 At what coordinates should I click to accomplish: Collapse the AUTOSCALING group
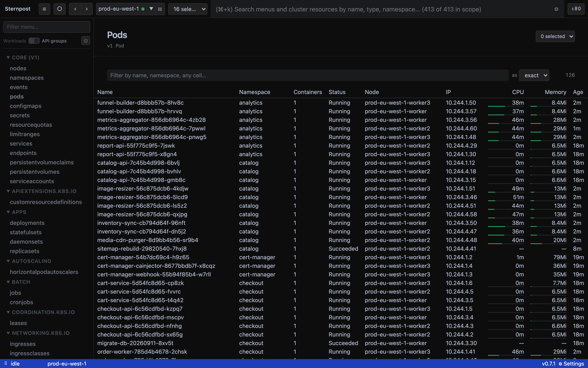(x=29, y=261)
